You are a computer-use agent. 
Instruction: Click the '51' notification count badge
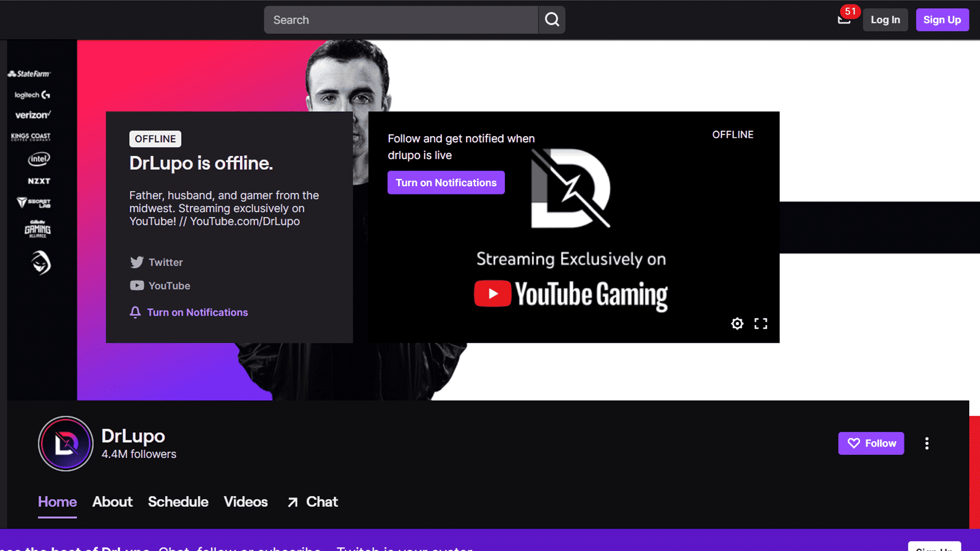click(x=850, y=11)
